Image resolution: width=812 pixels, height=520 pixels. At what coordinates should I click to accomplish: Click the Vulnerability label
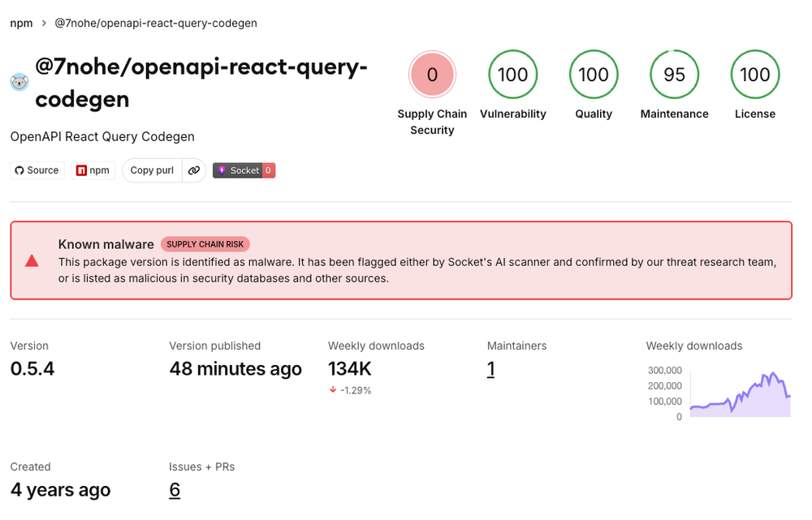512,114
